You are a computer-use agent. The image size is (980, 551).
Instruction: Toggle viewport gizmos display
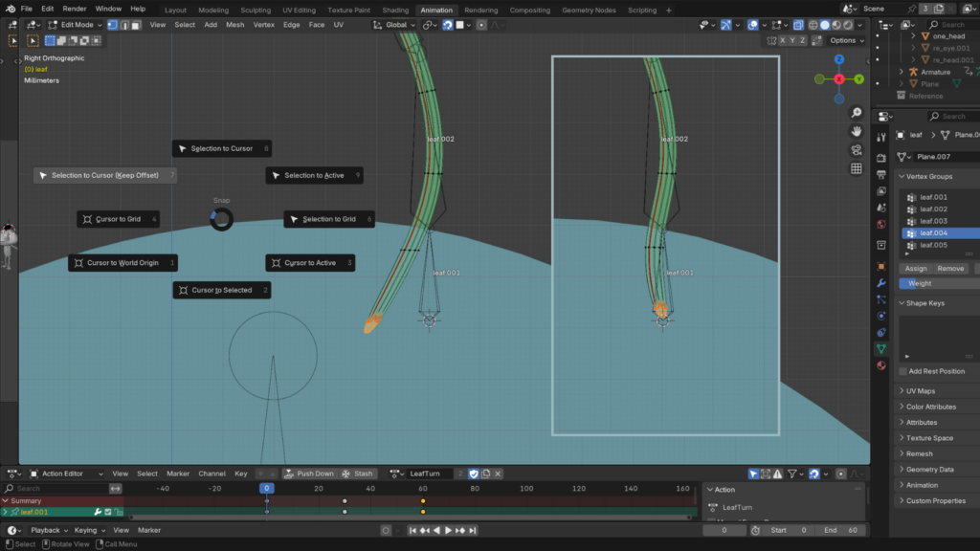725,25
